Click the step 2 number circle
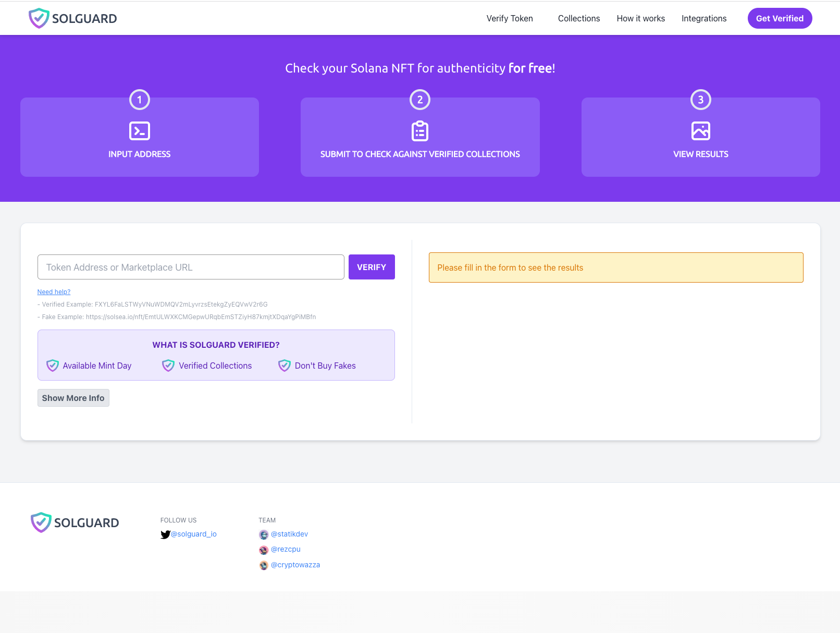 tap(420, 100)
